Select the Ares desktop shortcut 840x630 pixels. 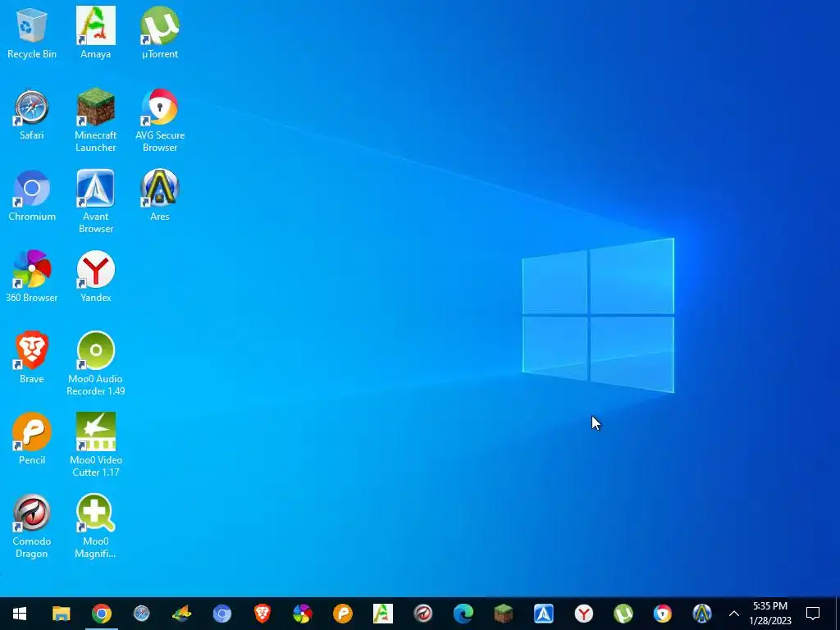160,196
